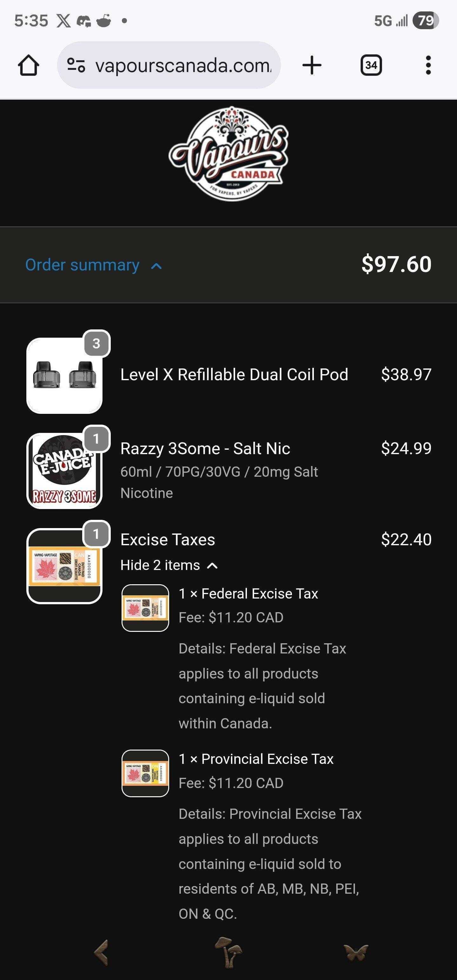
Task: Tap the browser home icon
Action: tap(29, 65)
